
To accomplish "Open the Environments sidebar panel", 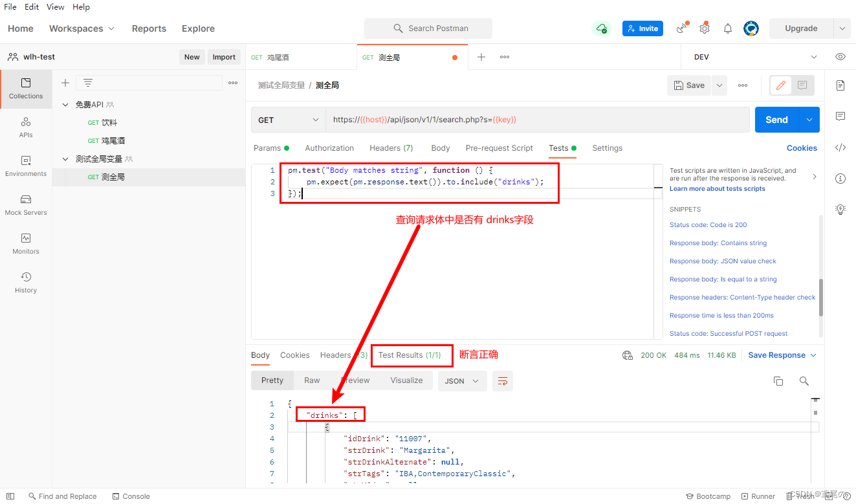I will 26,166.
